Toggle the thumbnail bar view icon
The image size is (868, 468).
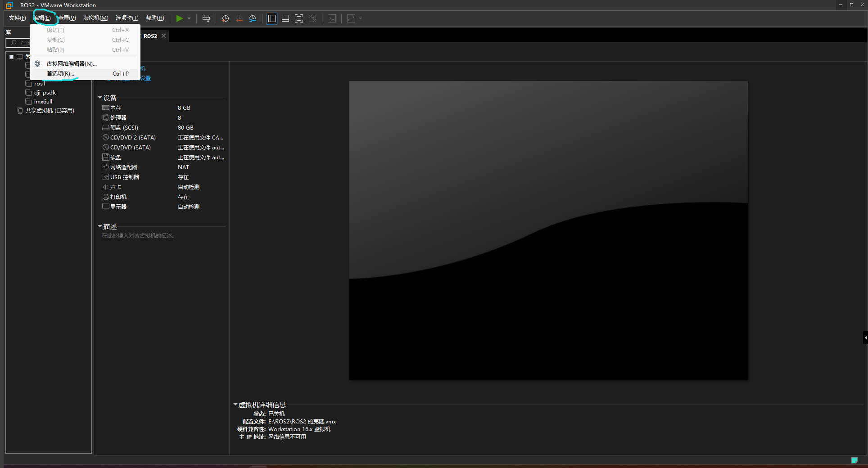pyautogui.click(x=285, y=18)
